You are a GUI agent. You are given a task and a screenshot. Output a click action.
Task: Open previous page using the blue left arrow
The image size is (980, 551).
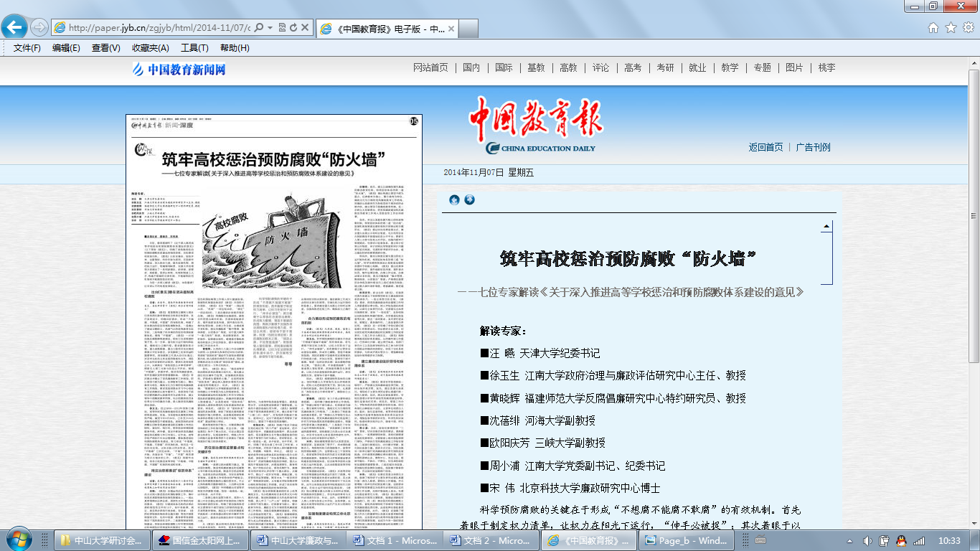(455, 200)
